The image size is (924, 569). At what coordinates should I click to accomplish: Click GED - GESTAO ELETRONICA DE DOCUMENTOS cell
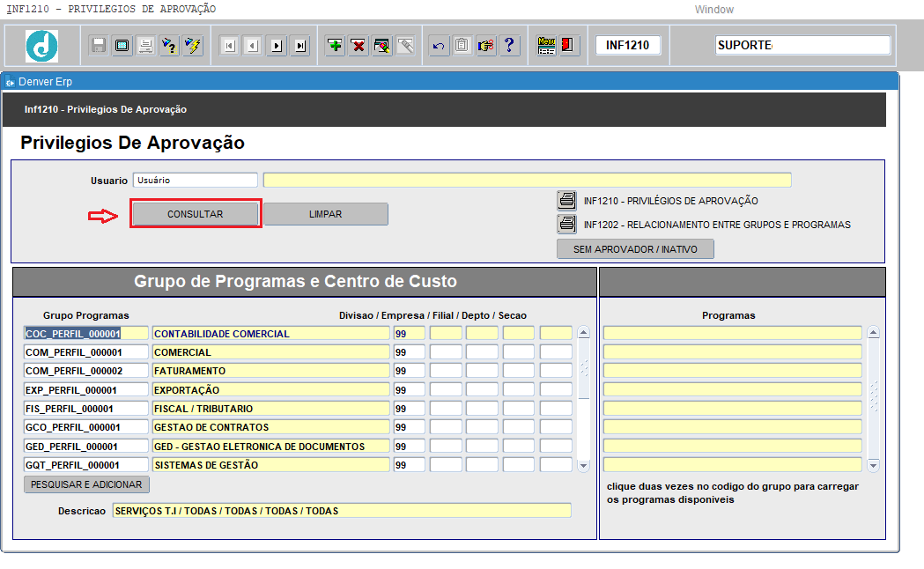(x=271, y=447)
